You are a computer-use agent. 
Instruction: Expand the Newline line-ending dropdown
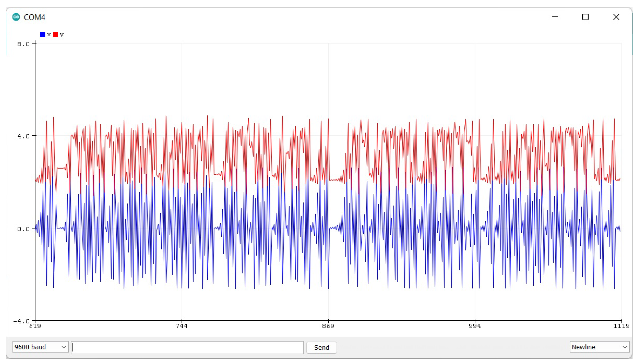[599, 347]
